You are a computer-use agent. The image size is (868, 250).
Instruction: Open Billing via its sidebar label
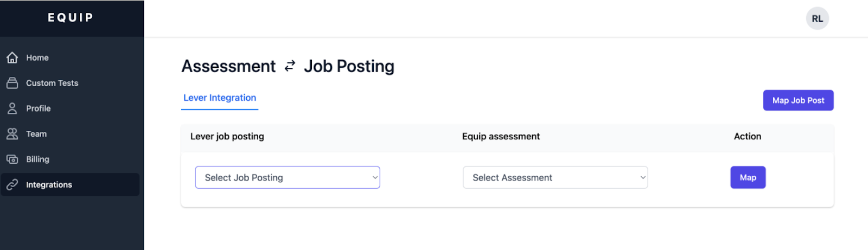tap(37, 159)
